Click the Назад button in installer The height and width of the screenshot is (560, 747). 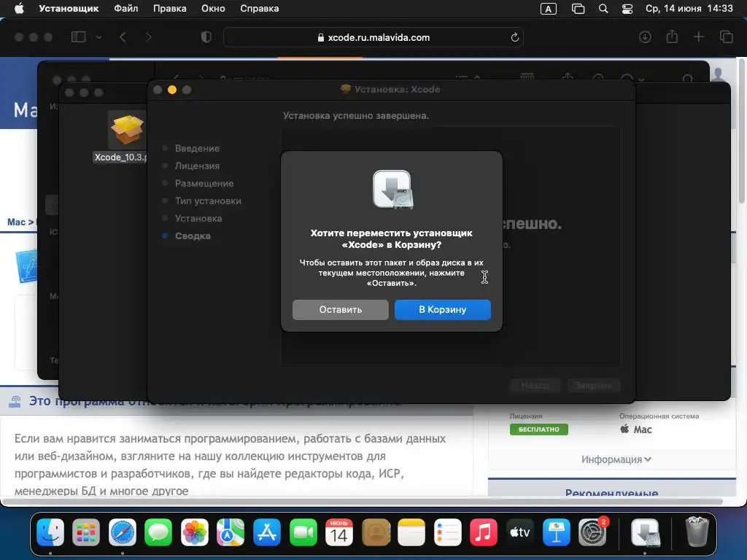535,385
